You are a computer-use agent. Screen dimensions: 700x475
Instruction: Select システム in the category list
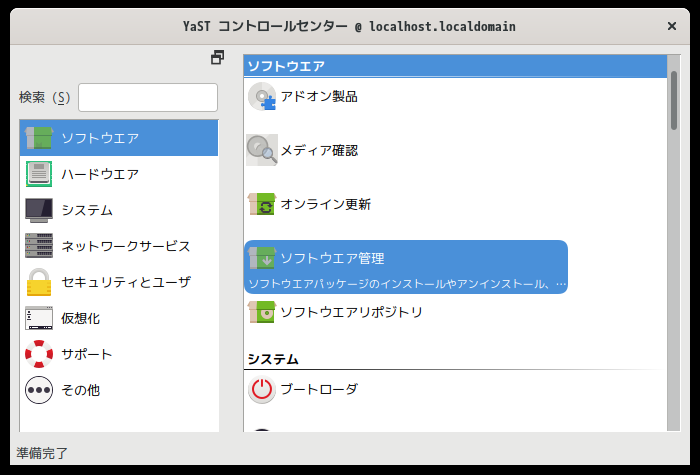pyautogui.click(x=119, y=210)
